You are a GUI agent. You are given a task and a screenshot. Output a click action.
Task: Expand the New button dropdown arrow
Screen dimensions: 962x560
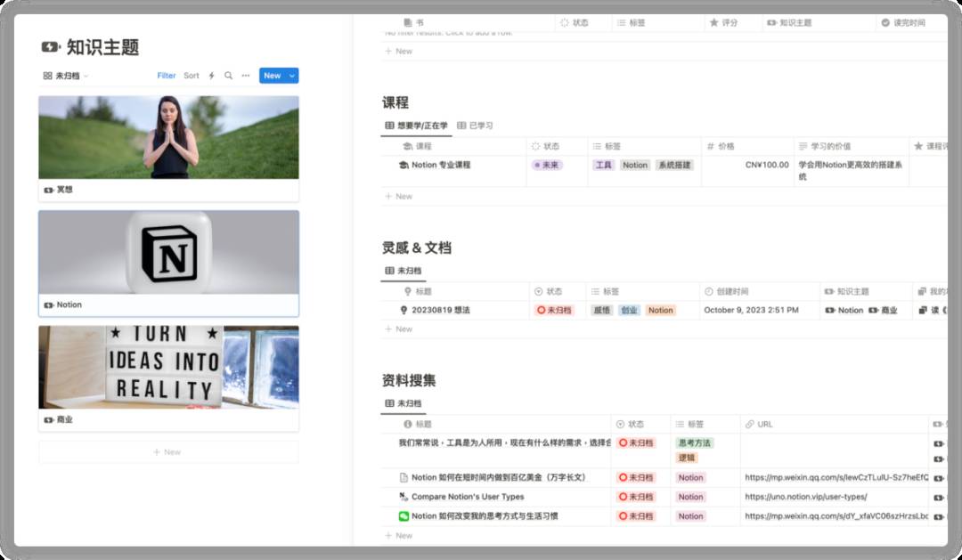pos(293,76)
